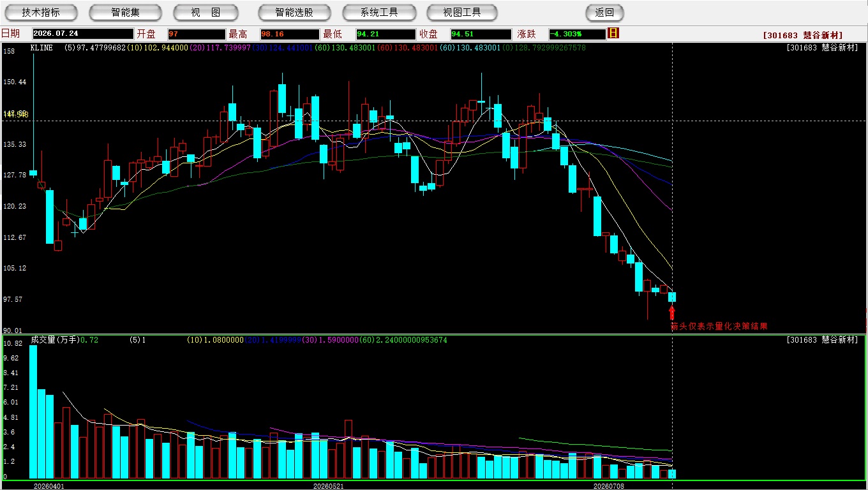
Task: Click the 20260708 date axis label
Action: click(610, 486)
